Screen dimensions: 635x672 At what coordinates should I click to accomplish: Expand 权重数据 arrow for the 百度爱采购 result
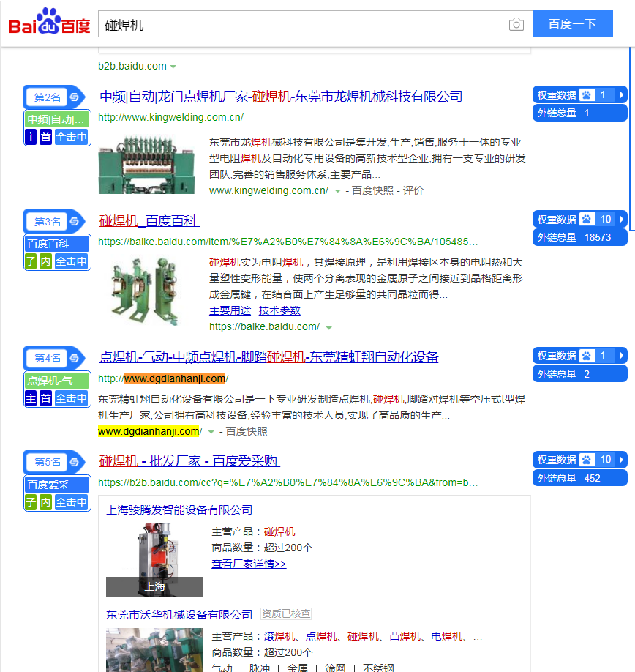click(x=621, y=460)
